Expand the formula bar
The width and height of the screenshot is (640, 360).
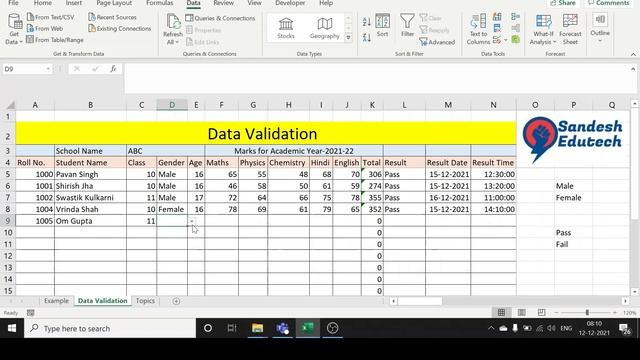(x=633, y=69)
